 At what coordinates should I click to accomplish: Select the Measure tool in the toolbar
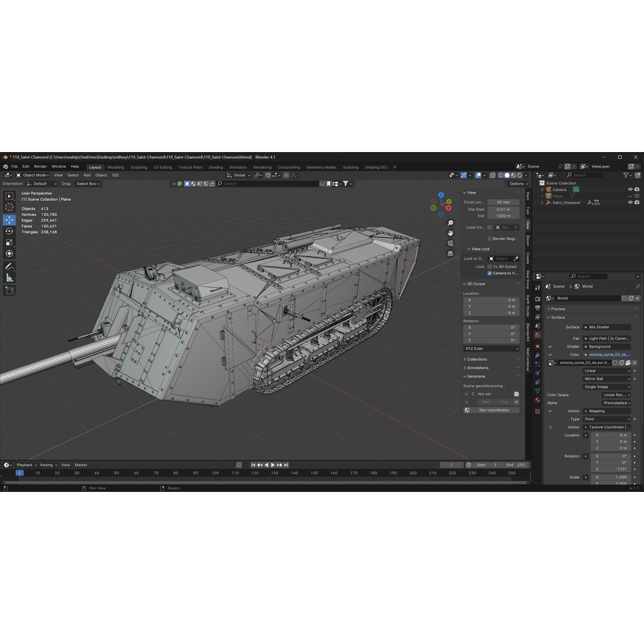tap(8, 278)
